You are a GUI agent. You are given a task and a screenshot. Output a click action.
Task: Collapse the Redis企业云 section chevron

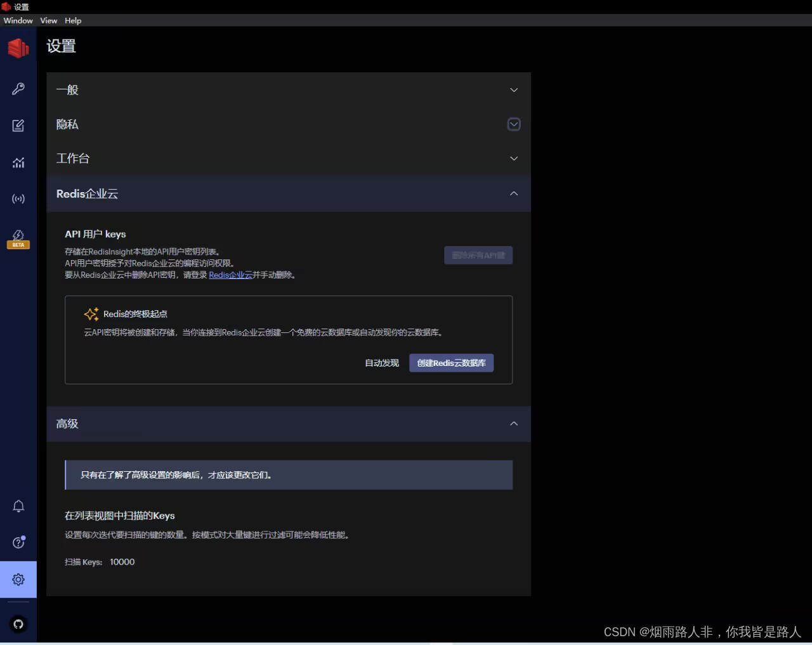[514, 193]
